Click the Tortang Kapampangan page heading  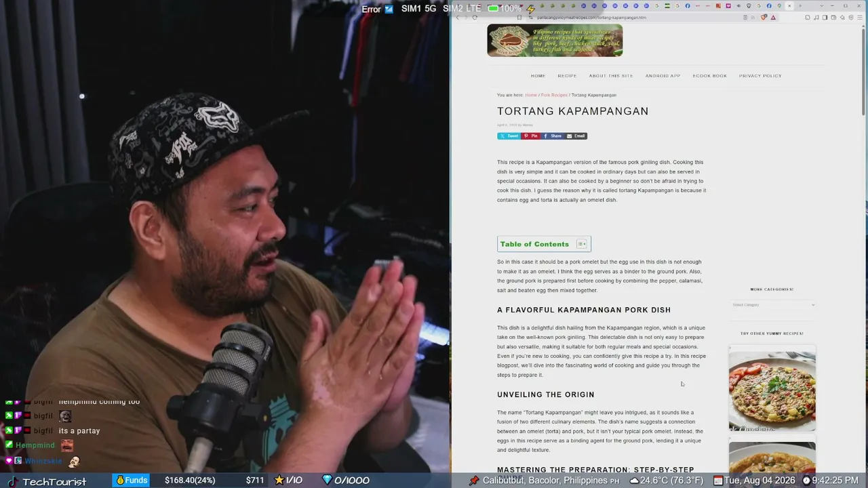(x=573, y=111)
